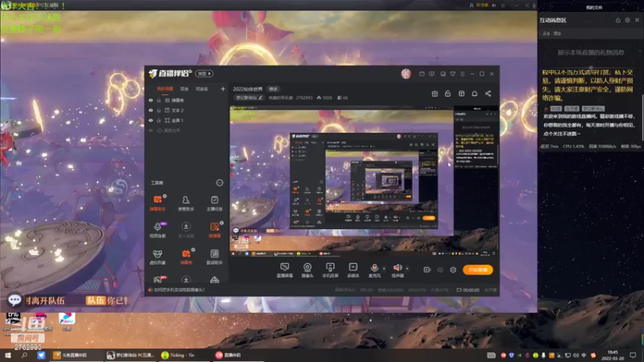Open taskbar search magnifier
This screenshot has height=362, width=644.
click(x=24, y=355)
